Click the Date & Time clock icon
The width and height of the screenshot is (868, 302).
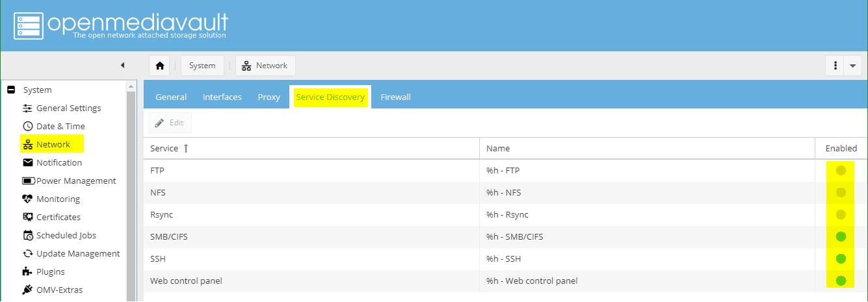click(x=28, y=127)
